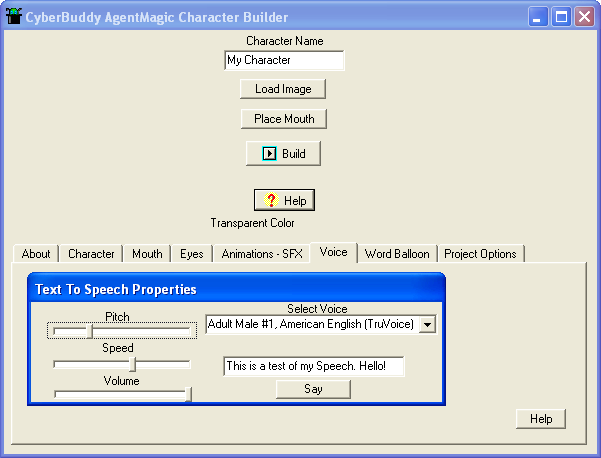601x458 pixels.
Task: Click the CyberBuddy title bar app icon
Action: tap(14, 17)
